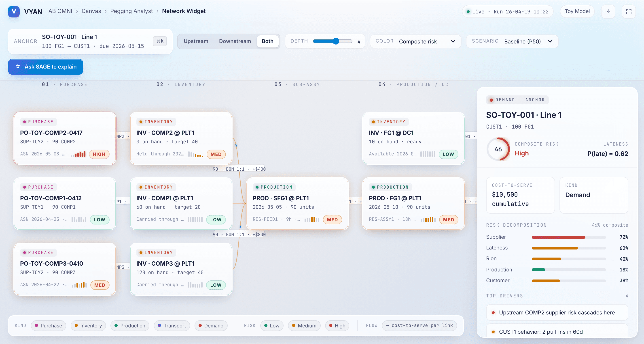
Task: Toggle the Transport kind filter chip
Action: [x=172, y=325]
